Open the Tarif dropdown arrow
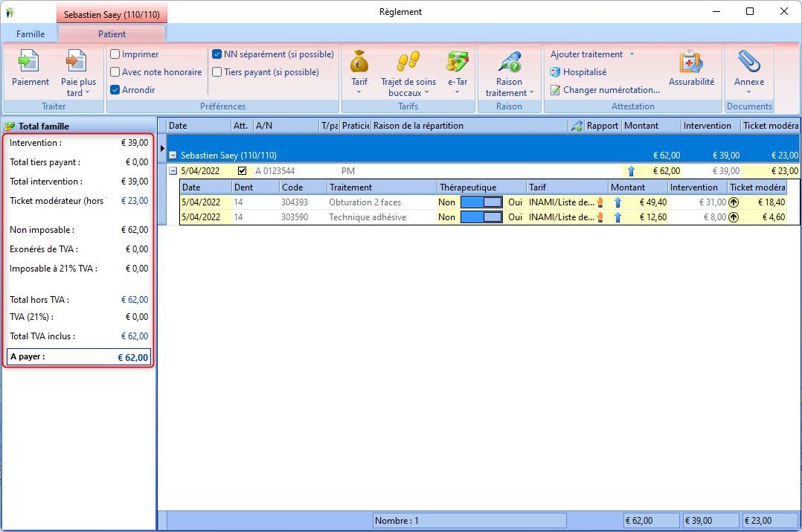 359,92
